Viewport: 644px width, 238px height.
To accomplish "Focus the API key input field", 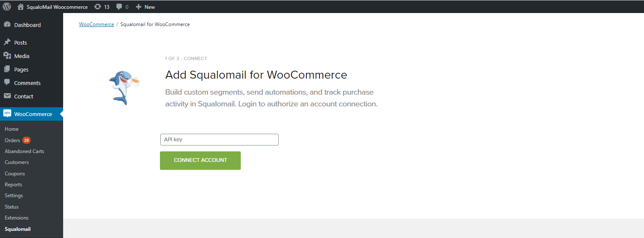I will click(219, 140).
